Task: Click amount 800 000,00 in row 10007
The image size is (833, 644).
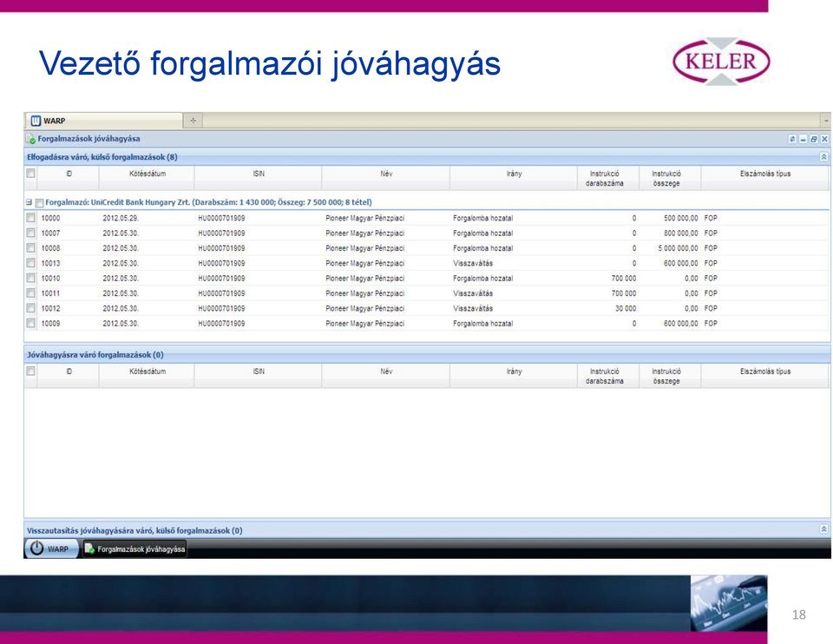Action: click(681, 233)
